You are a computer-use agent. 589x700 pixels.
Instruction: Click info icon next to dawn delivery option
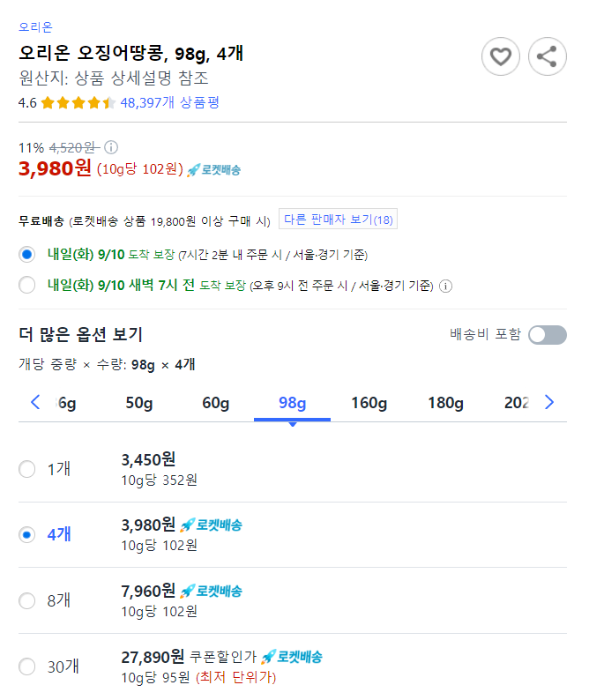pos(445,286)
